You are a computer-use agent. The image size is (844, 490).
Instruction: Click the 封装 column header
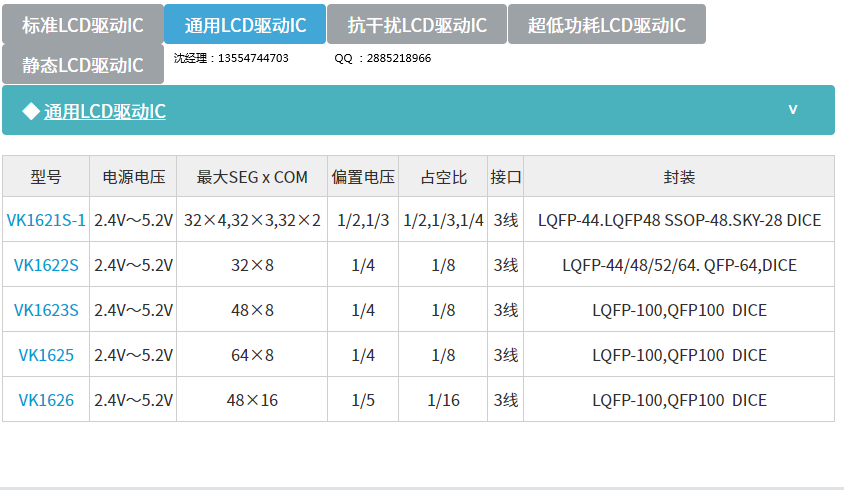pyautogui.click(x=679, y=177)
